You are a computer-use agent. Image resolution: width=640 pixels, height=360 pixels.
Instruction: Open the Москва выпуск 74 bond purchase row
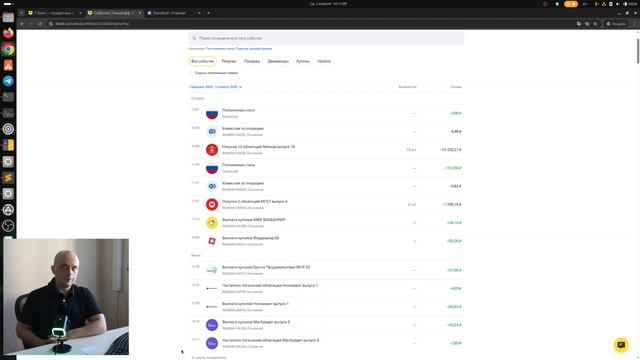tap(326, 150)
